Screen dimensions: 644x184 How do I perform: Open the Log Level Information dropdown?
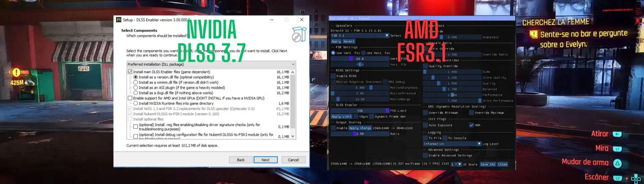452,144
